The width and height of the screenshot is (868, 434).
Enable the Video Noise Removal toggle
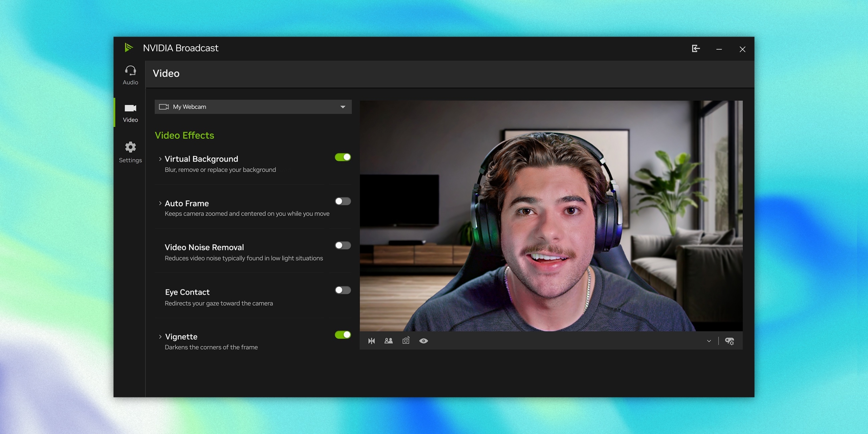click(343, 245)
